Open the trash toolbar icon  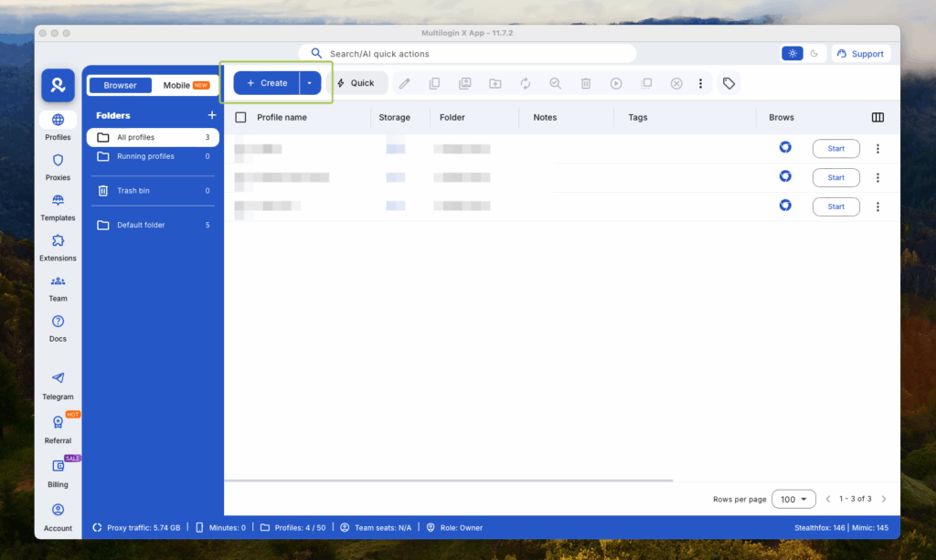tap(585, 83)
